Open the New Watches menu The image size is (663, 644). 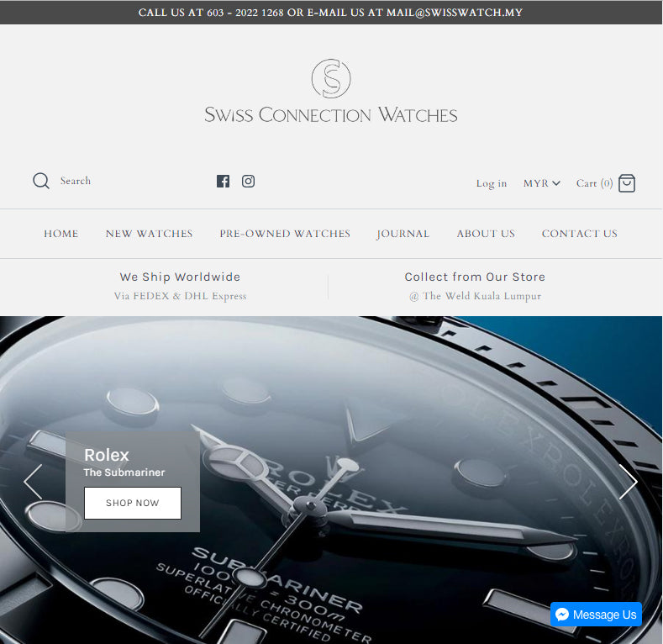150,234
